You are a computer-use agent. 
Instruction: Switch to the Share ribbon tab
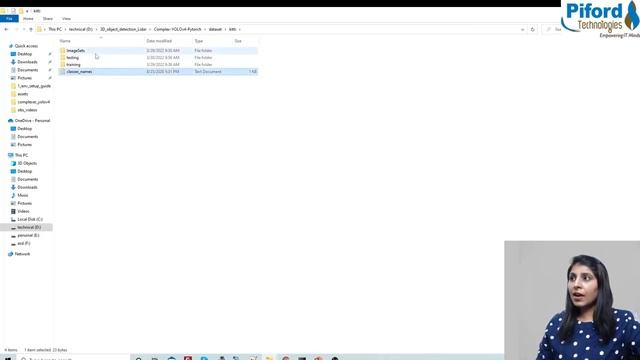(x=48, y=19)
